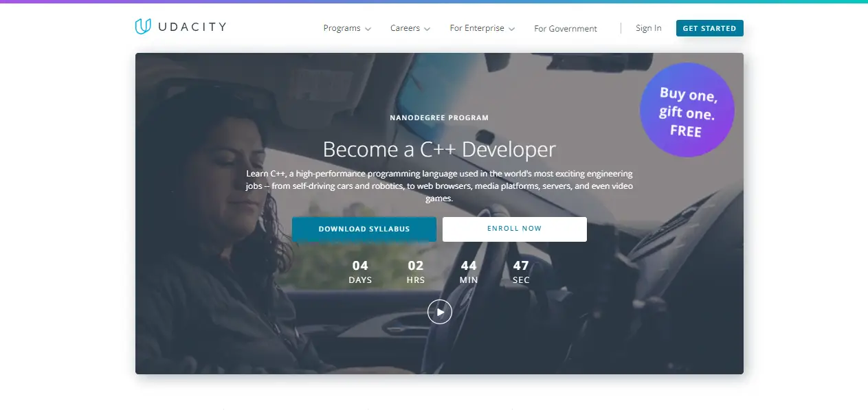The width and height of the screenshot is (868, 410).
Task: Click the Enroll Now button
Action: point(515,229)
